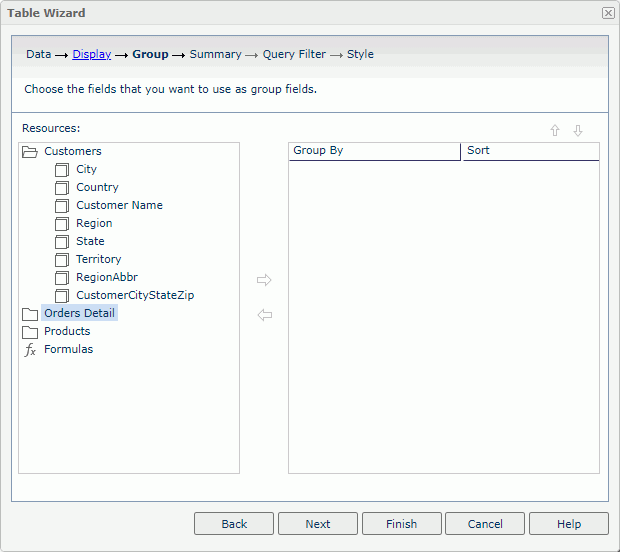Click the State field icon
This screenshot has width=620, height=552.
click(62, 242)
